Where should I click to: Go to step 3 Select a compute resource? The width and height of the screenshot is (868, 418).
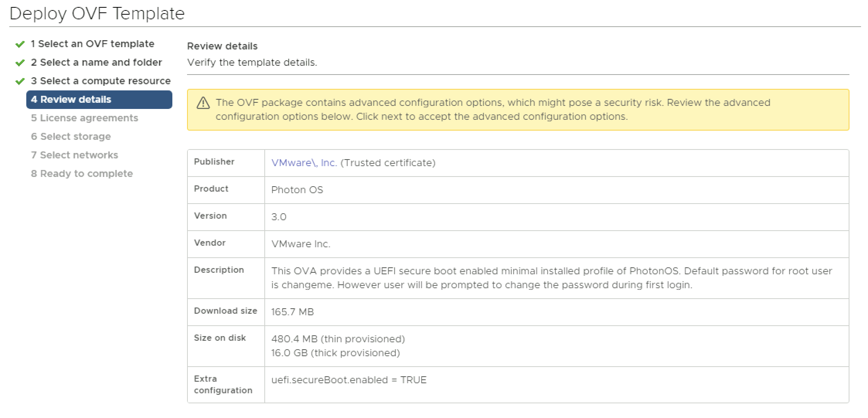point(100,81)
